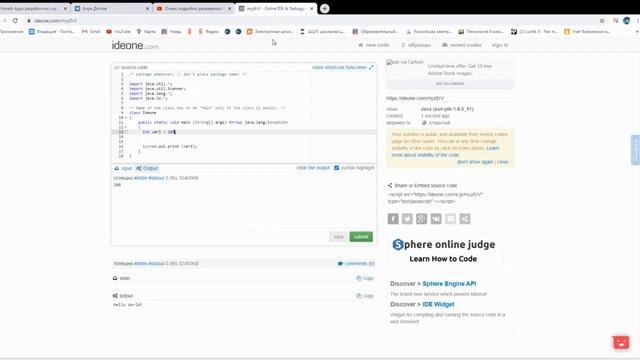Open new code in the ideone header
The image size is (640, 360).
(373, 45)
